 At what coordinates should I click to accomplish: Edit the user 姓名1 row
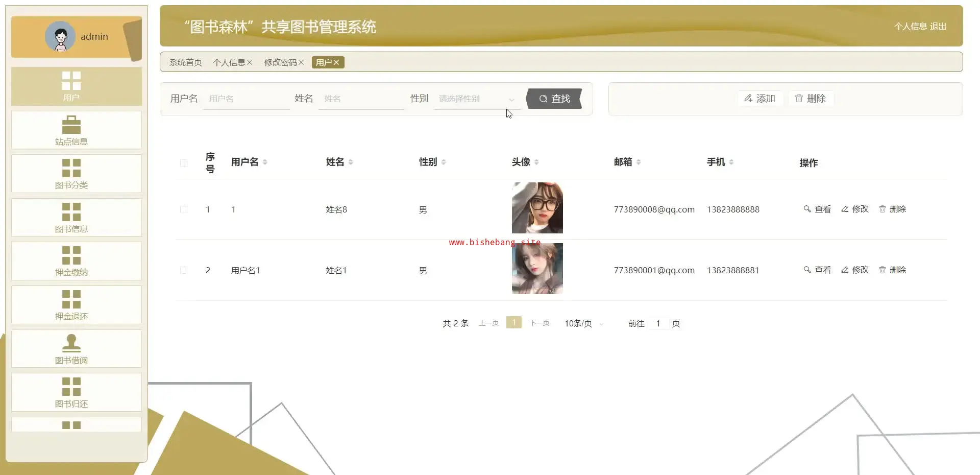click(x=855, y=270)
